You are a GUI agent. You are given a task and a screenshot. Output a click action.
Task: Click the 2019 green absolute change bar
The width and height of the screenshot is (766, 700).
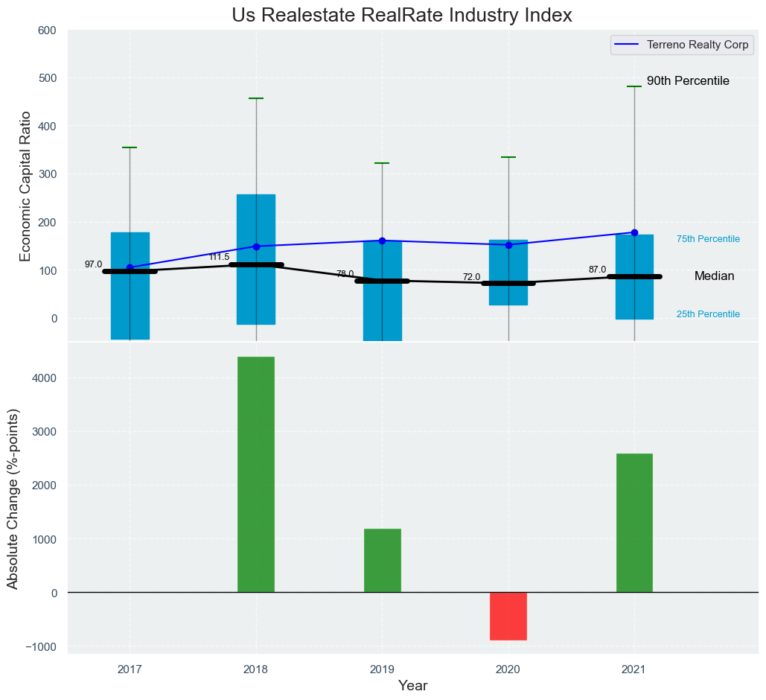point(383,560)
